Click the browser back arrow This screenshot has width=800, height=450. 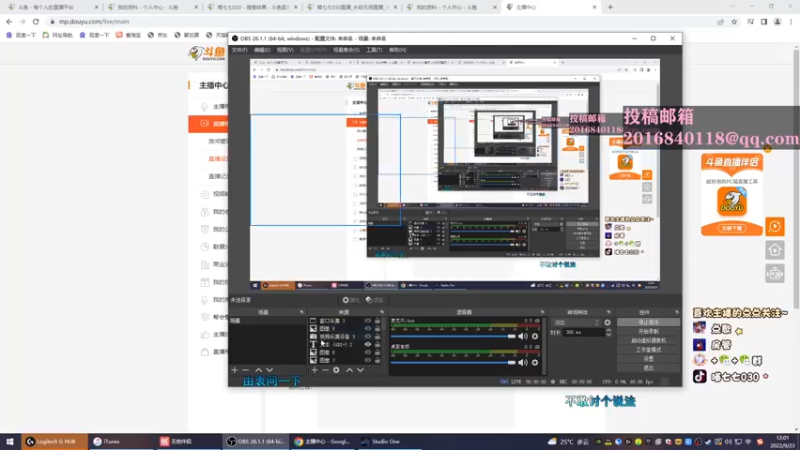click(x=9, y=21)
